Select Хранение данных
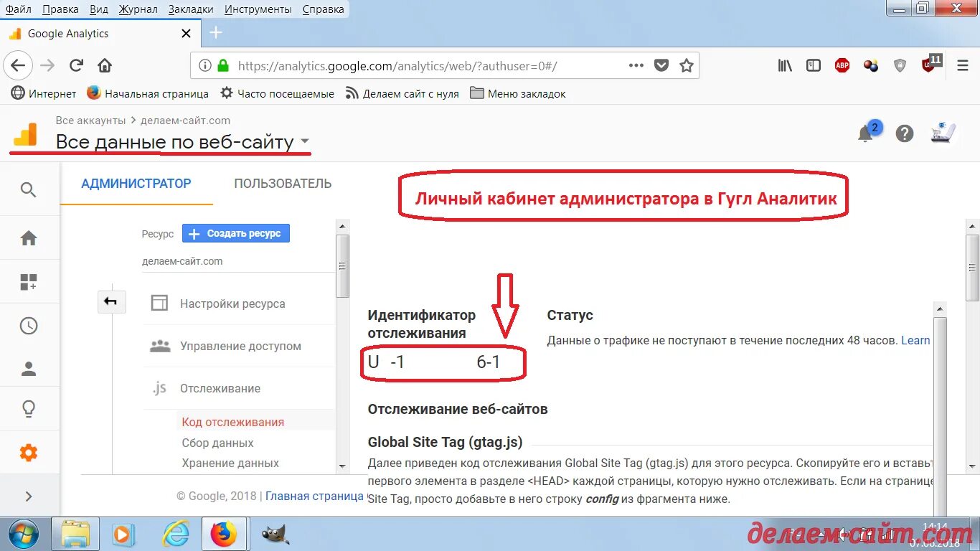Screen dimensions: 980x551 tap(230, 463)
